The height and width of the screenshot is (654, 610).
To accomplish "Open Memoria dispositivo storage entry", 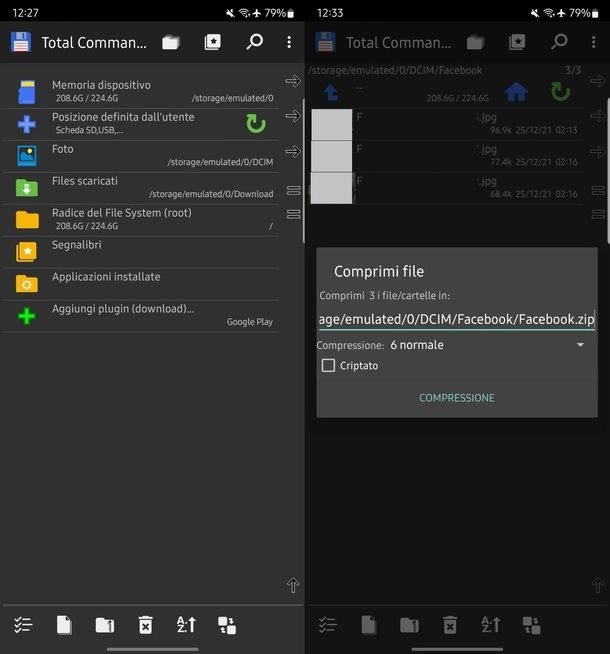I will pyautogui.click(x=141, y=91).
